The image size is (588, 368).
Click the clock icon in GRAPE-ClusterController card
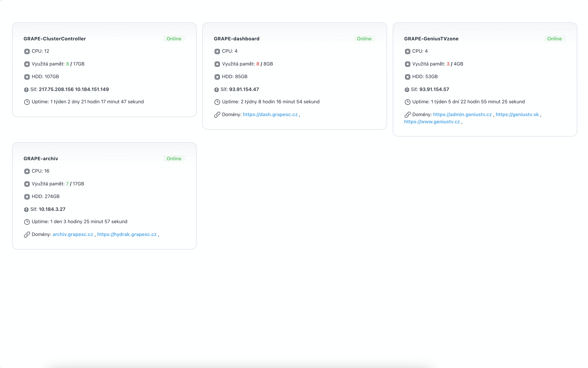[x=27, y=102]
